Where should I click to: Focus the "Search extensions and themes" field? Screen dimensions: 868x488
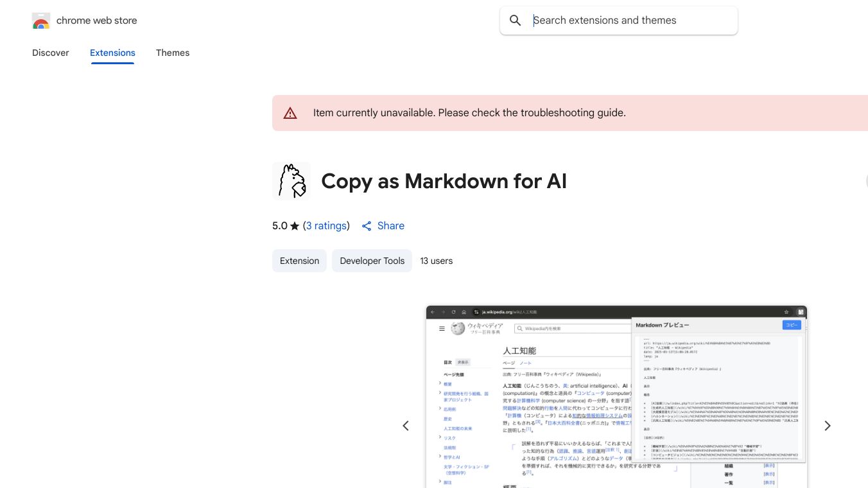(619, 21)
